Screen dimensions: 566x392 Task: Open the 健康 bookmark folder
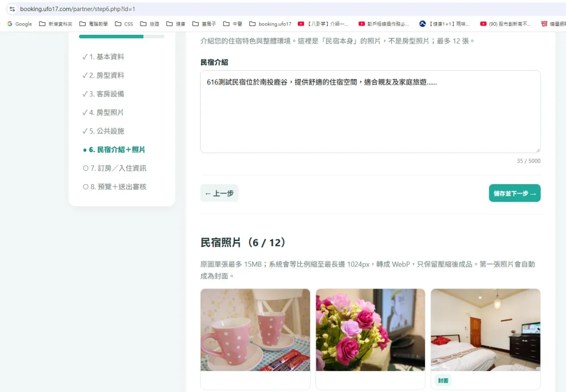[176, 24]
